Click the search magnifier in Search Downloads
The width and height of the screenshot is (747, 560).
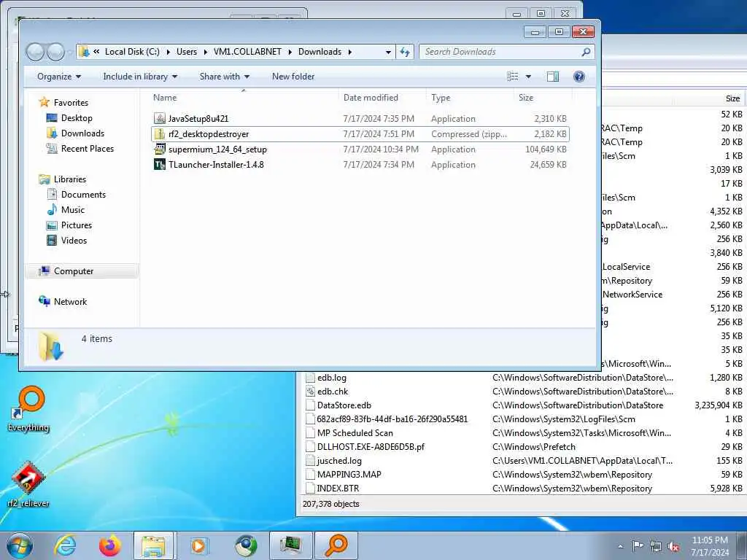[x=586, y=52]
